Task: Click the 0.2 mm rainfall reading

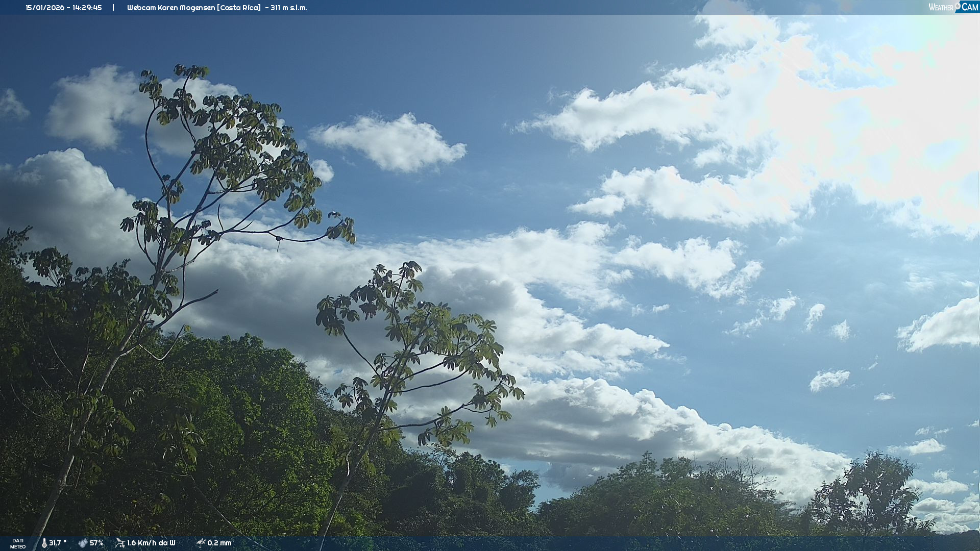Action: point(219,543)
